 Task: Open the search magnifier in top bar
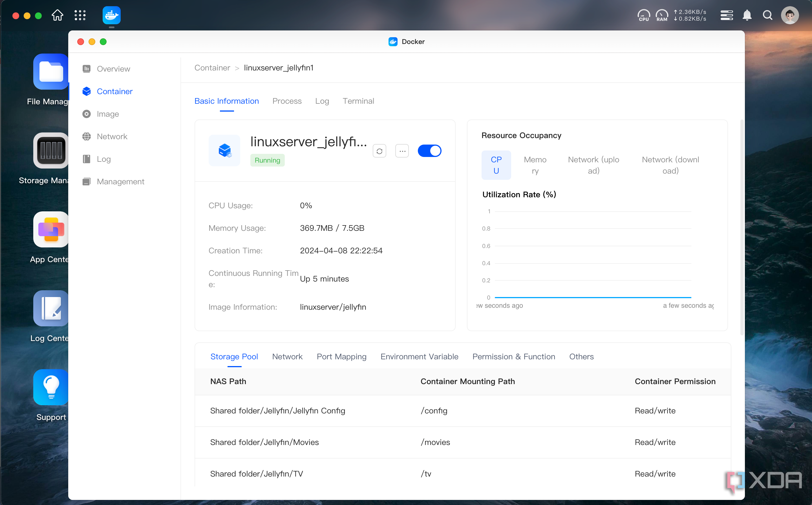pos(767,15)
